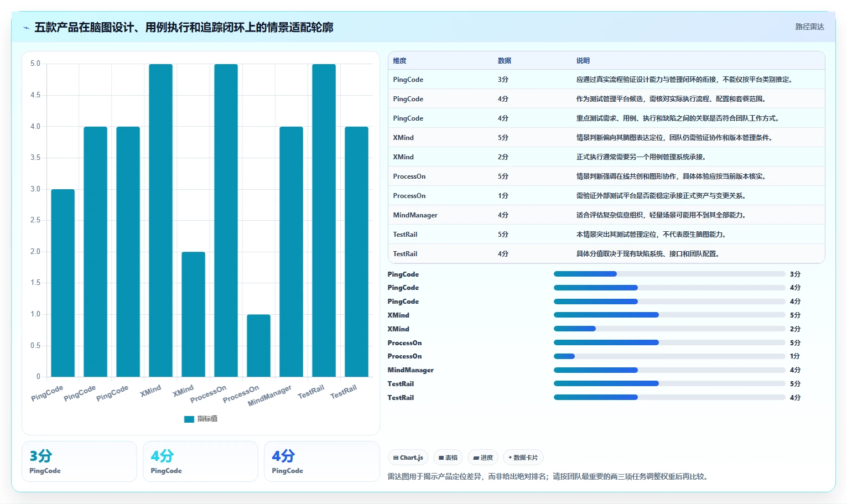Click the table row '应通过真实流程验证设计能力'

606,80
